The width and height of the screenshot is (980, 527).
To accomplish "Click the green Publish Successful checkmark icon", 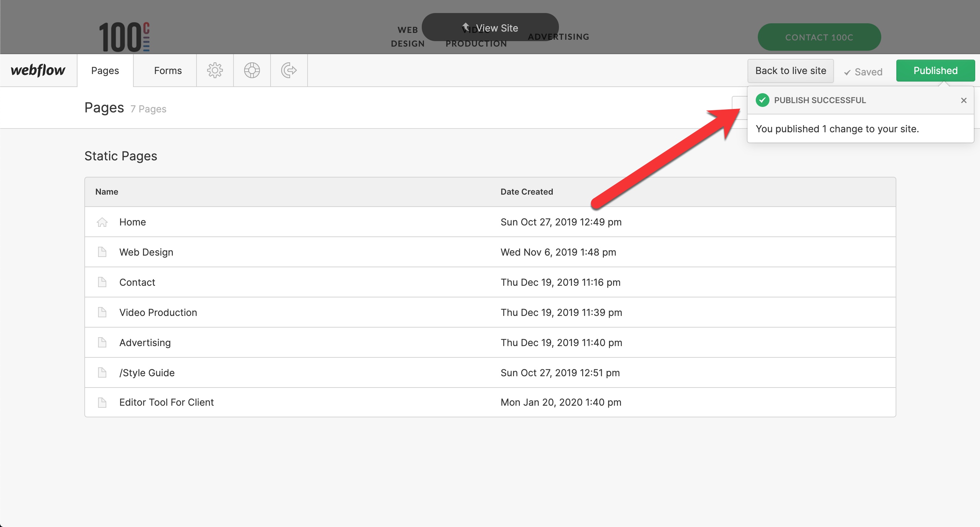I will pyautogui.click(x=762, y=100).
